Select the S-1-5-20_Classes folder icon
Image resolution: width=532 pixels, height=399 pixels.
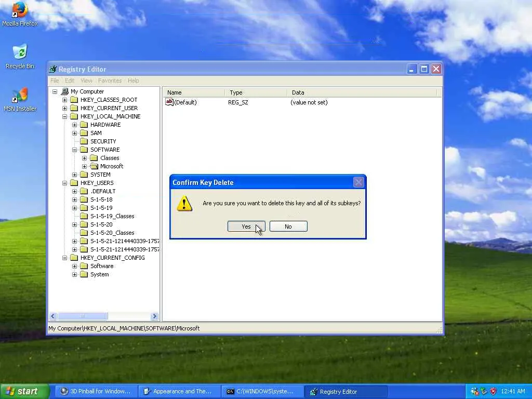pos(84,233)
